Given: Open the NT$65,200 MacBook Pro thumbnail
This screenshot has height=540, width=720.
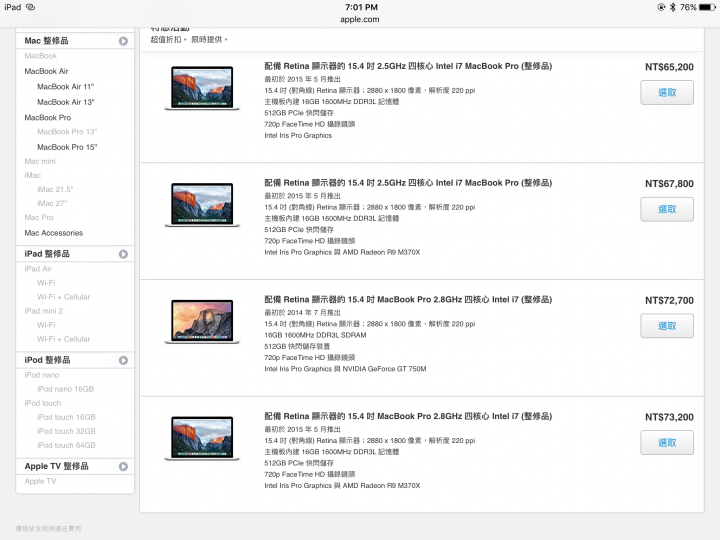Looking at the screenshot, I should [202, 88].
